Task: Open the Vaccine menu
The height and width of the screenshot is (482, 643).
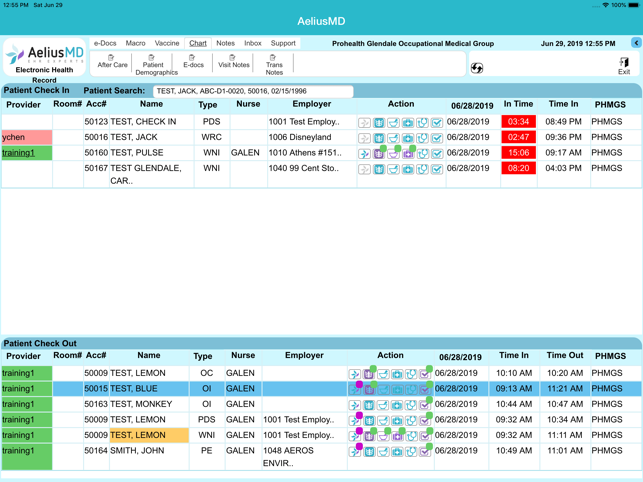Action: click(x=167, y=43)
